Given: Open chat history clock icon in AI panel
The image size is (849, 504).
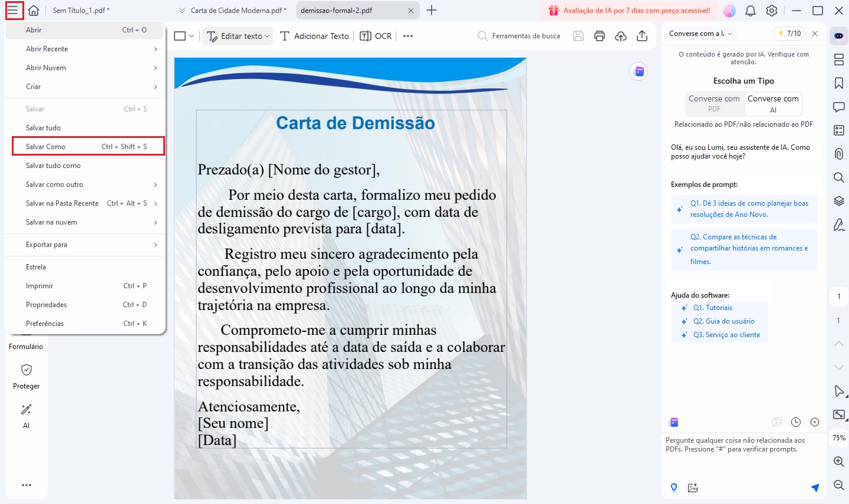Looking at the screenshot, I should pyautogui.click(x=796, y=422).
